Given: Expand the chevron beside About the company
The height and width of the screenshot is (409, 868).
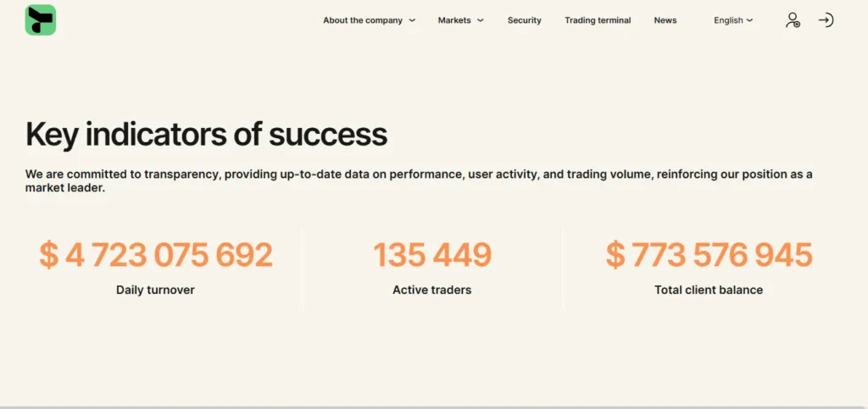Looking at the screenshot, I should click(412, 20).
